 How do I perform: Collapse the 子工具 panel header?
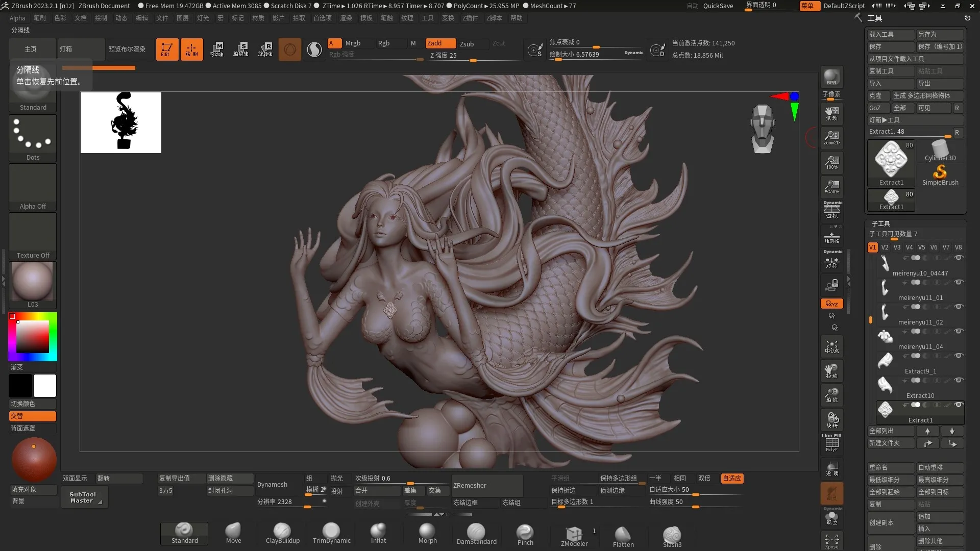880,223
